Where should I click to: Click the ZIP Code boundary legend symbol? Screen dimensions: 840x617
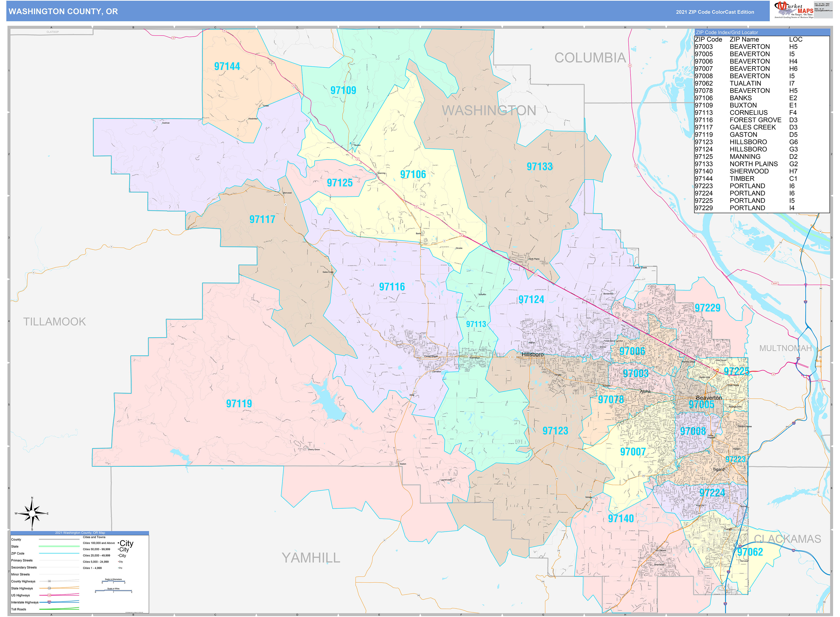(59, 553)
